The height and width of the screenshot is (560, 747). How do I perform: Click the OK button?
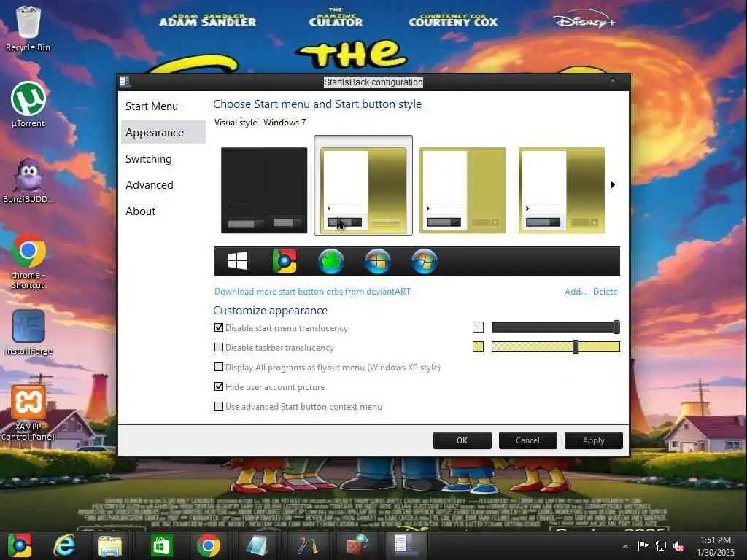pos(462,440)
